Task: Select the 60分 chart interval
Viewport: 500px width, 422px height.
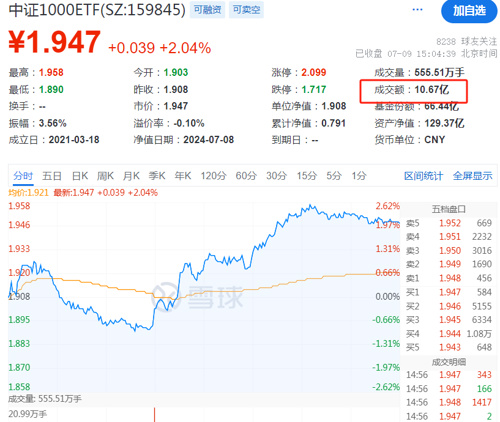Action: click(246, 176)
